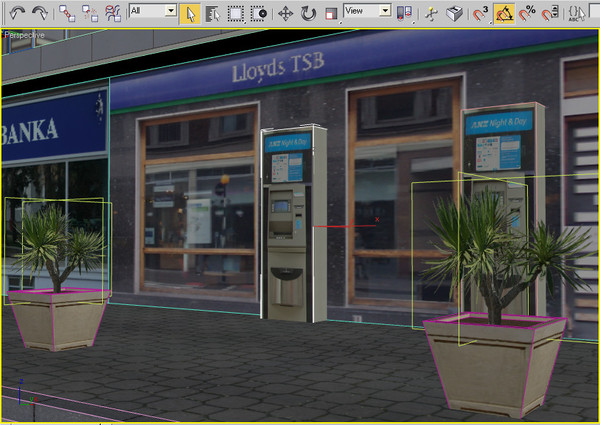The image size is (600, 425).
Task: Click the Redo arrow icon
Action: pos(39,13)
